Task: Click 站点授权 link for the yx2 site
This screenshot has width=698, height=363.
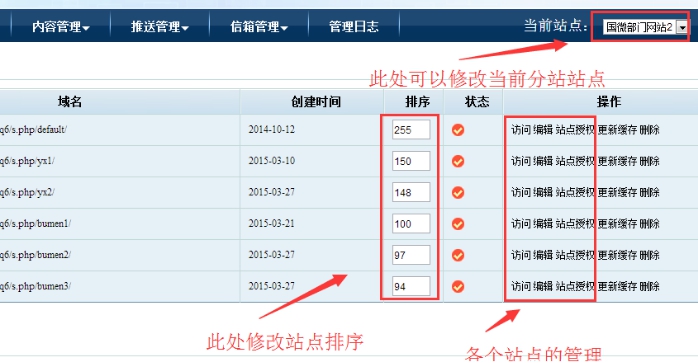Action: coord(575,192)
